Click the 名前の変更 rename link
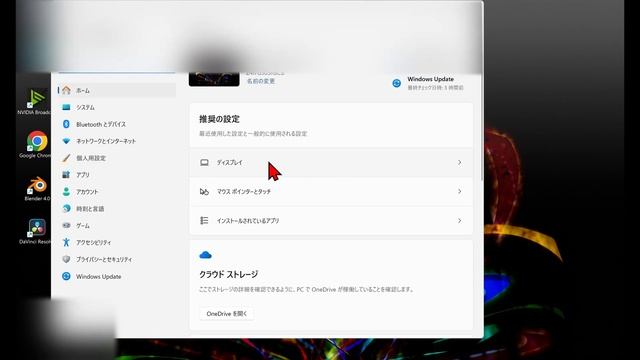Viewport: 640px width, 360px height. [261, 81]
